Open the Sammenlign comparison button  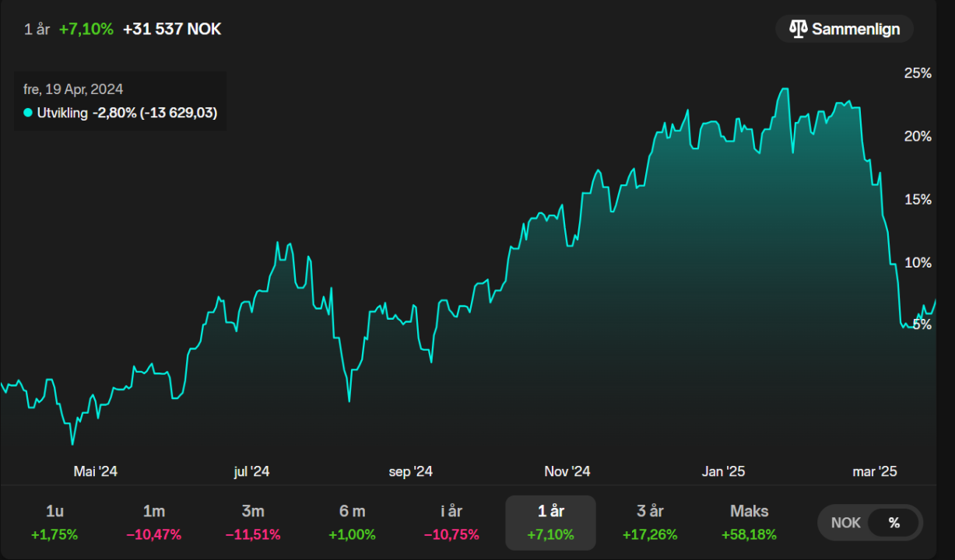point(844,30)
